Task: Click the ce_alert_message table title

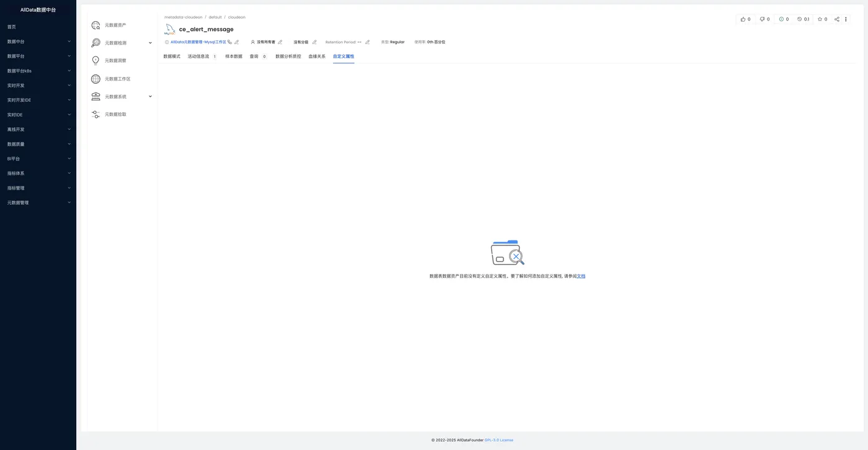Action: 206,29
